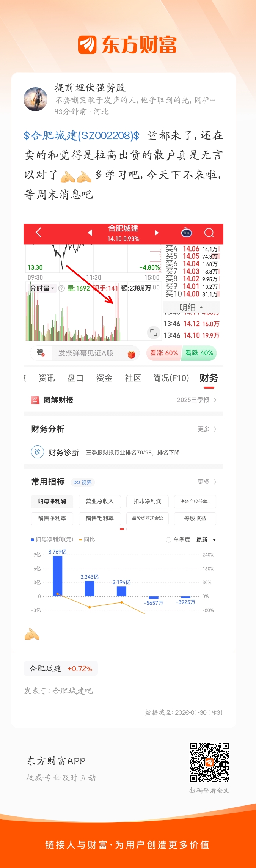This screenshot has height=868, width=256.
Task: Vote 看涨 60% bullish button
Action: (x=164, y=353)
